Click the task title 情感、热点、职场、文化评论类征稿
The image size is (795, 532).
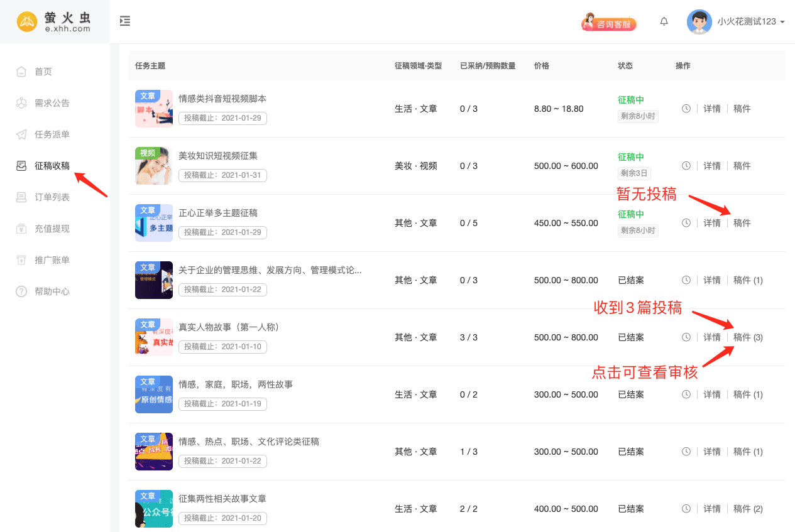(249, 442)
